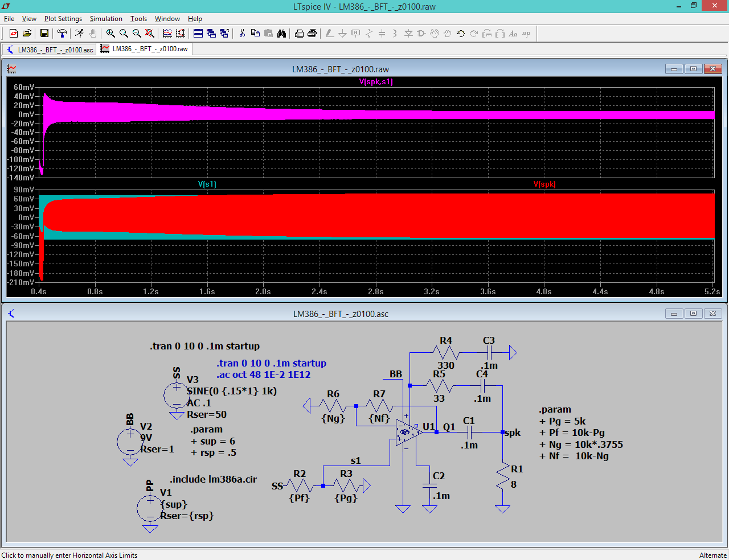
Task: Click the New Schematic toolbar icon
Action: [13, 34]
